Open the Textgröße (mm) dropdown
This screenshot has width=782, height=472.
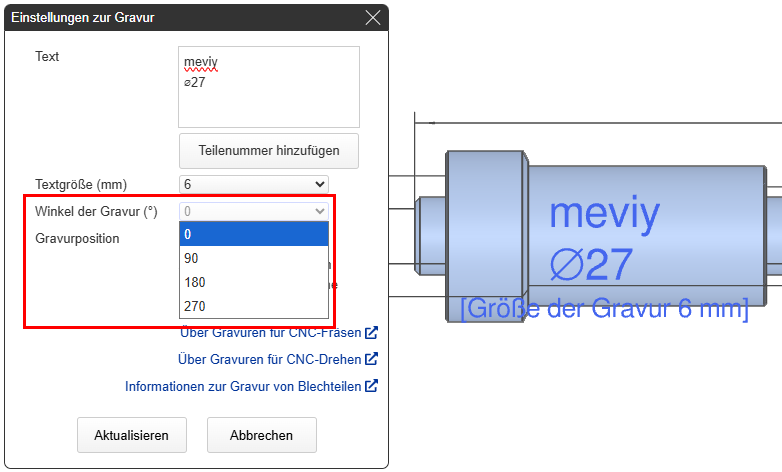[254, 184]
